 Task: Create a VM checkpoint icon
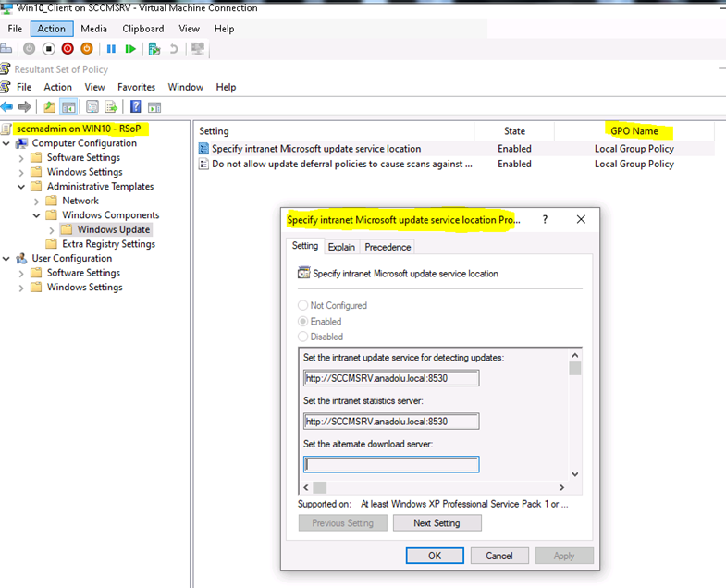tap(154, 49)
